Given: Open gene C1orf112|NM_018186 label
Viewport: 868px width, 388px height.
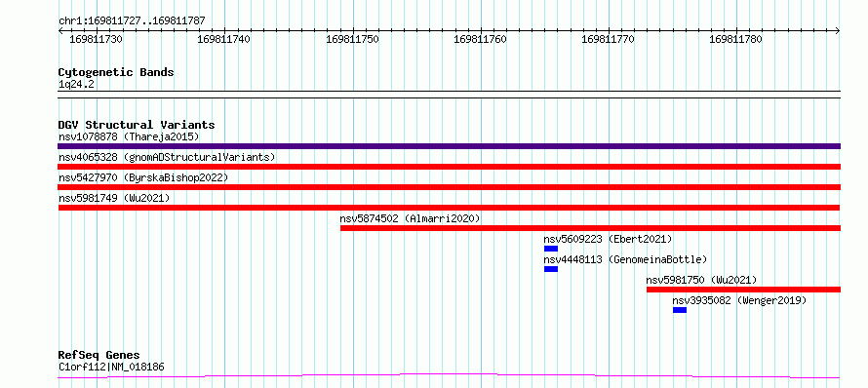Looking at the screenshot, I should tap(111, 367).
